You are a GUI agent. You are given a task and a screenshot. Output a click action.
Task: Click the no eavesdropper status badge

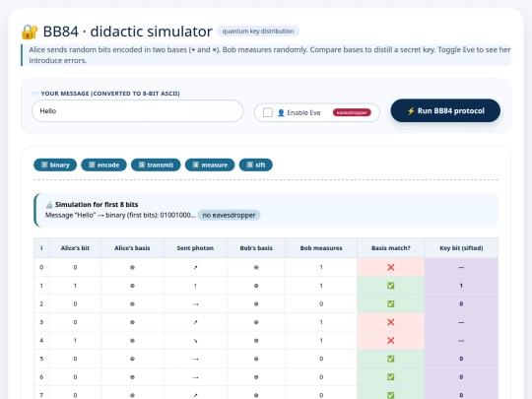[229, 215]
